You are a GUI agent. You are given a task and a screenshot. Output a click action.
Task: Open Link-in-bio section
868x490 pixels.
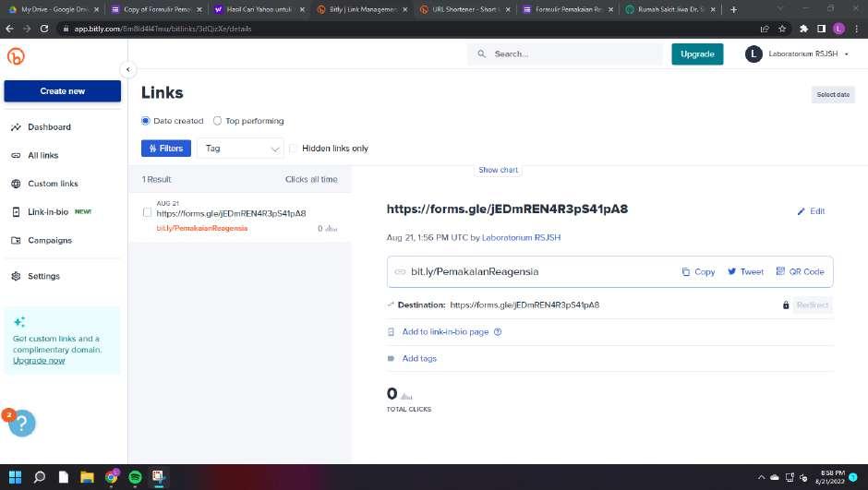click(48, 212)
